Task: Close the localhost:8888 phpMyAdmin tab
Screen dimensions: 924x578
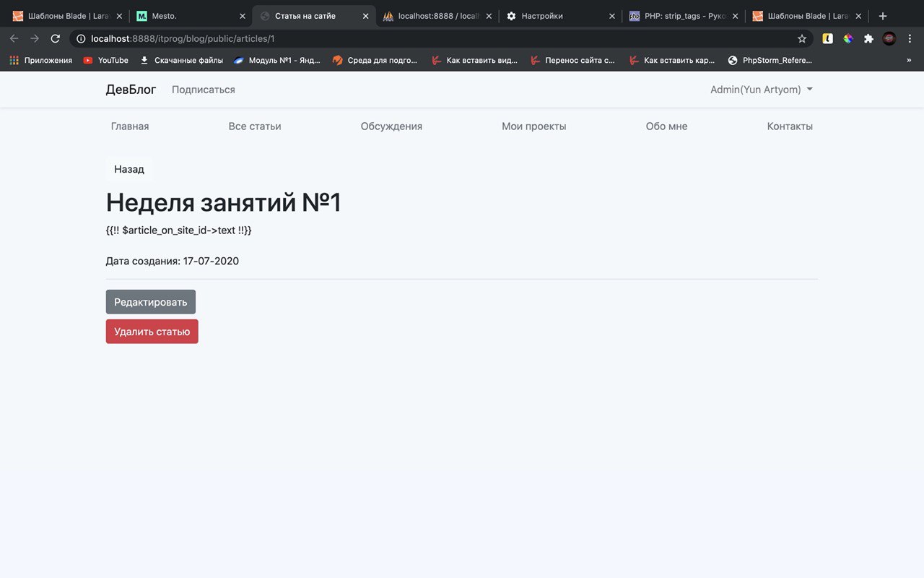Action: point(489,16)
